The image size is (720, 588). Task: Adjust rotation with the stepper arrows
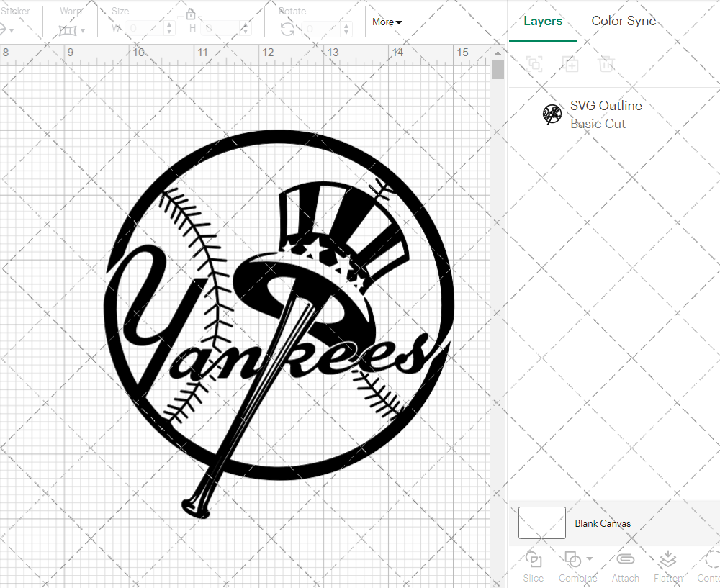click(x=346, y=29)
